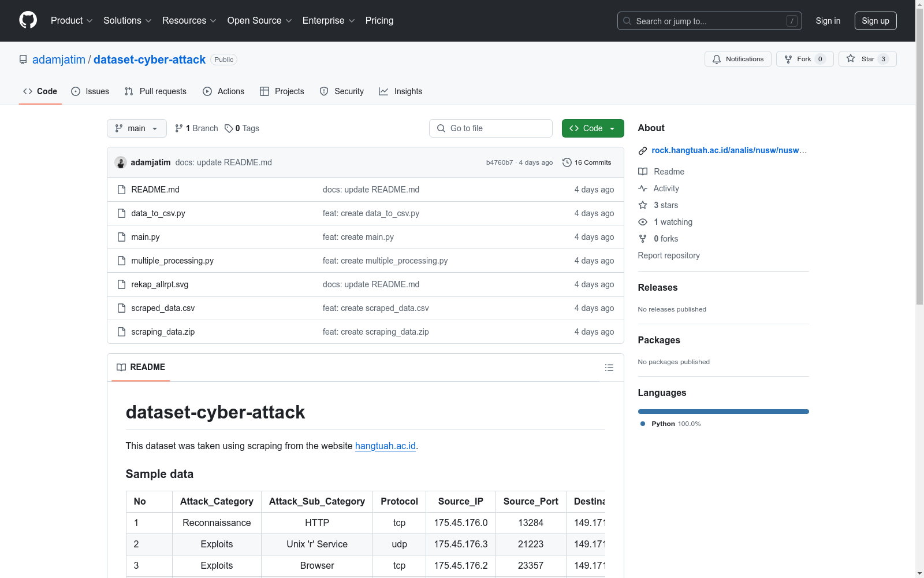Click the star icon in Star button
The image size is (924, 578).
[x=851, y=58]
